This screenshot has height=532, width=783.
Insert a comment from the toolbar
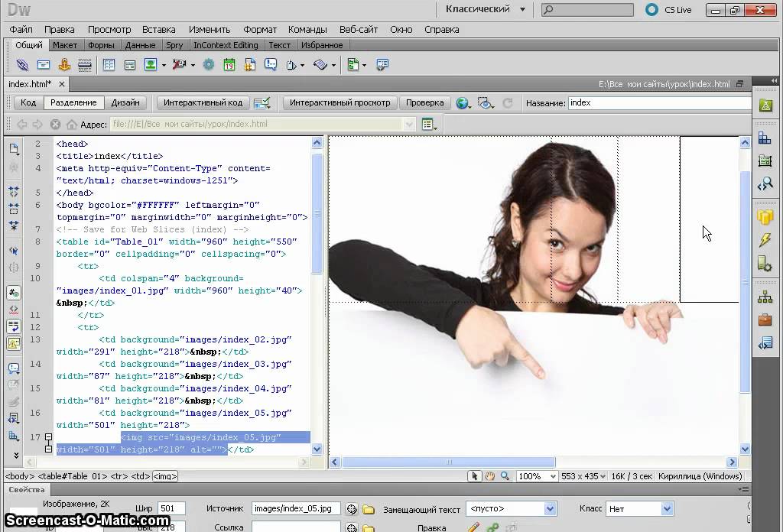tap(271, 64)
